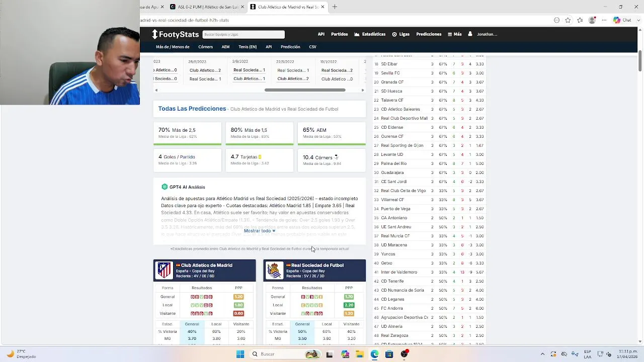Select Atlético General stats column header
644x362 pixels.
(192, 324)
